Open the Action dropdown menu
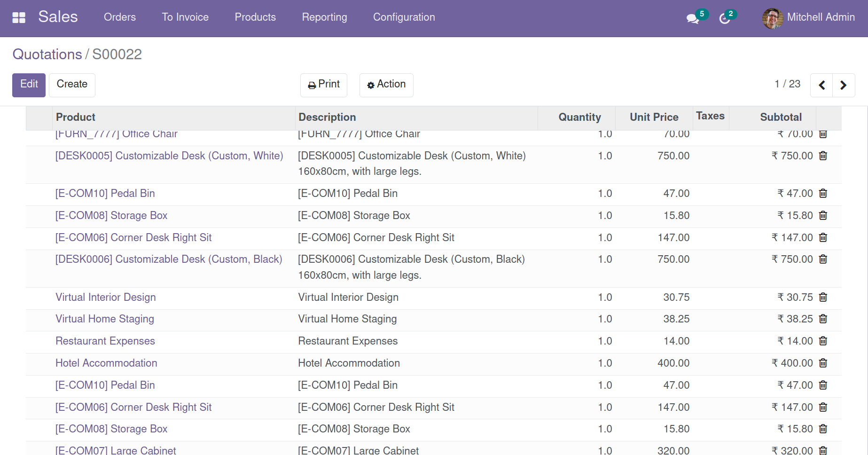 tap(386, 85)
